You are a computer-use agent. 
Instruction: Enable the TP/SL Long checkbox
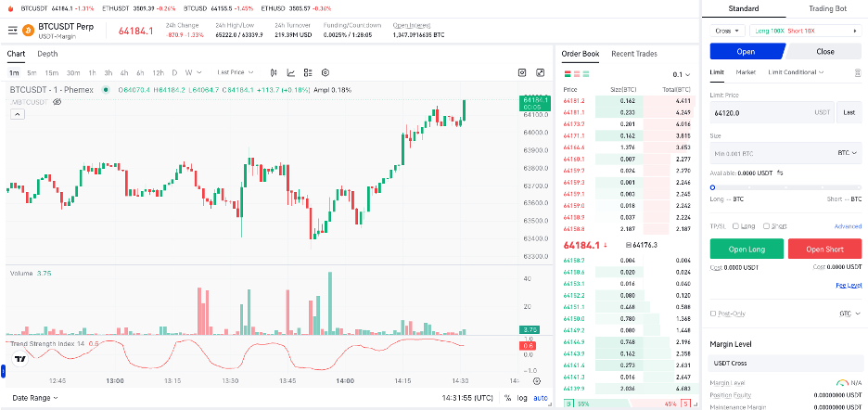pyautogui.click(x=736, y=225)
